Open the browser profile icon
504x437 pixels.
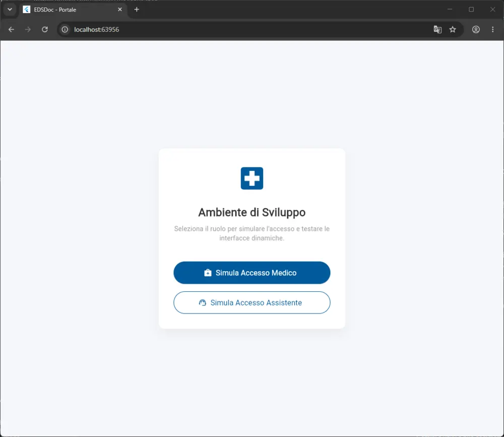point(476,30)
